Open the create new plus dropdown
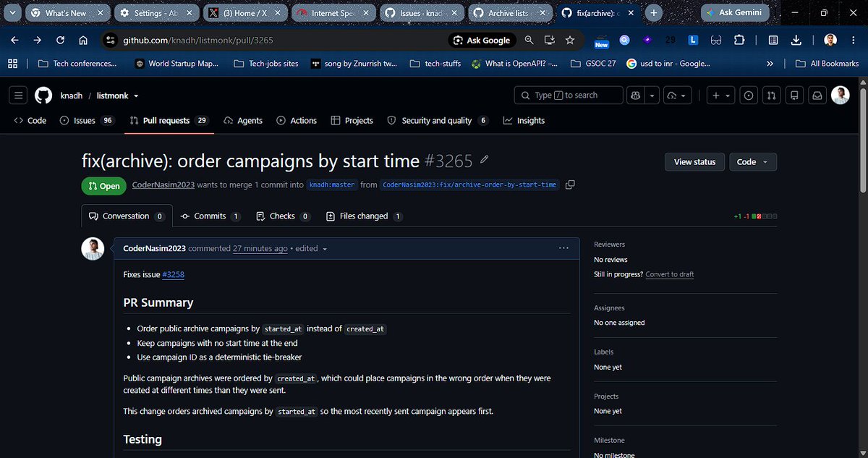Image resolution: width=868 pixels, height=458 pixels. click(x=721, y=96)
